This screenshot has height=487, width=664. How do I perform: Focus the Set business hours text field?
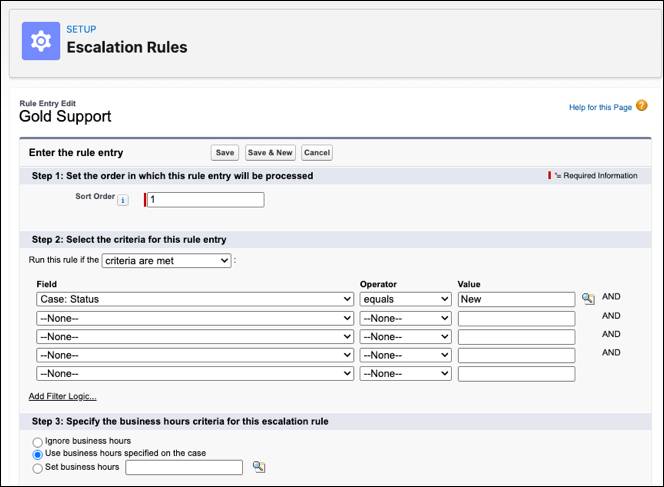pos(184,467)
